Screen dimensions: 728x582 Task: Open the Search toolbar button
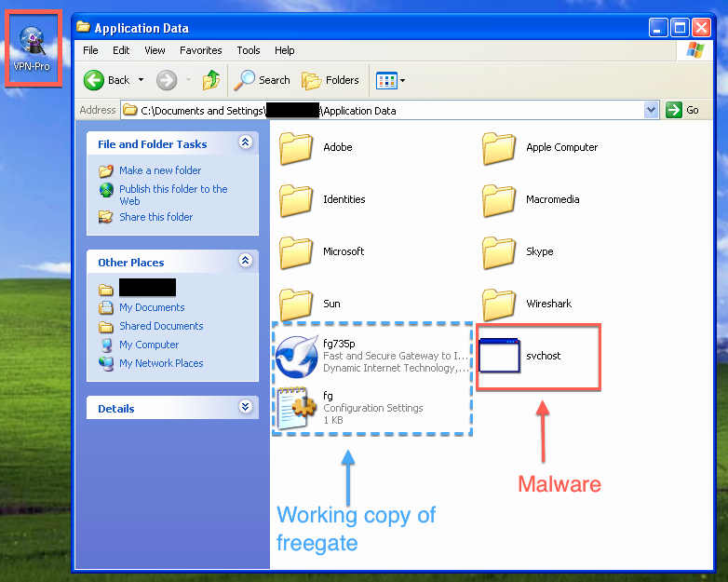(x=262, y=80)
